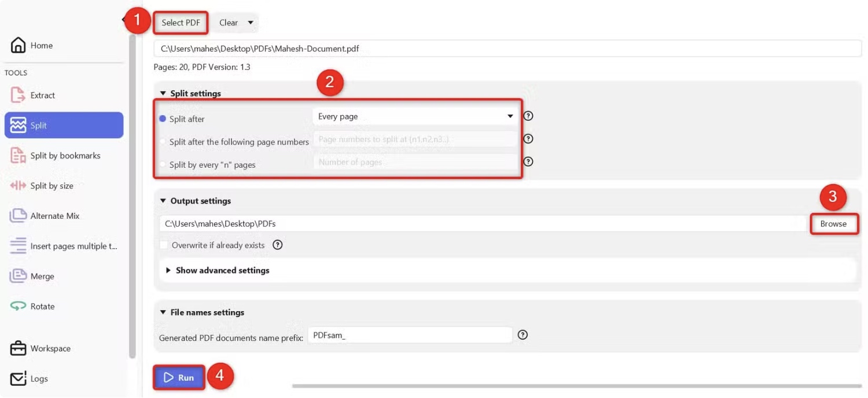
Task: Open the Logs envelope icon
Action: pyautogui.click(x=18, y=378)
